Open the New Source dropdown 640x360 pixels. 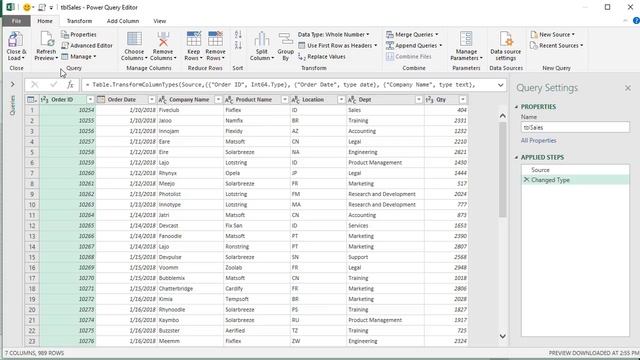tap(552, 35)
